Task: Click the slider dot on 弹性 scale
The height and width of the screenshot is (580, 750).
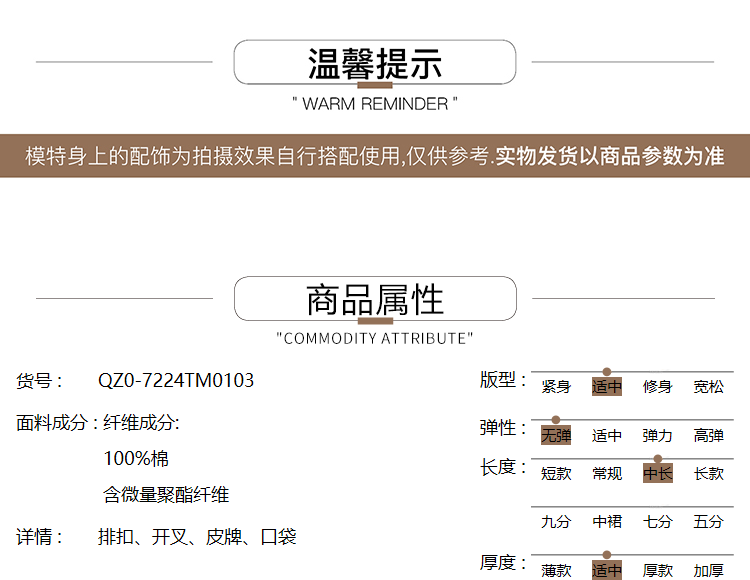Action: click(556, 420)
